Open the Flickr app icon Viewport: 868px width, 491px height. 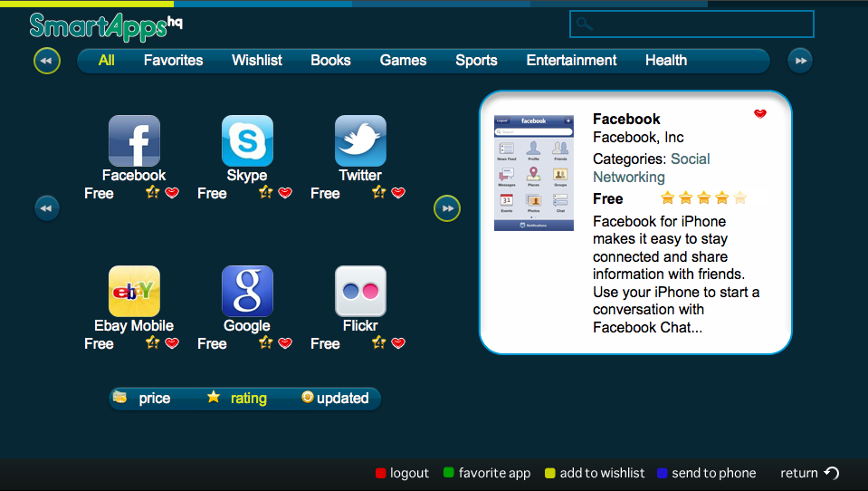coord(360,291)
